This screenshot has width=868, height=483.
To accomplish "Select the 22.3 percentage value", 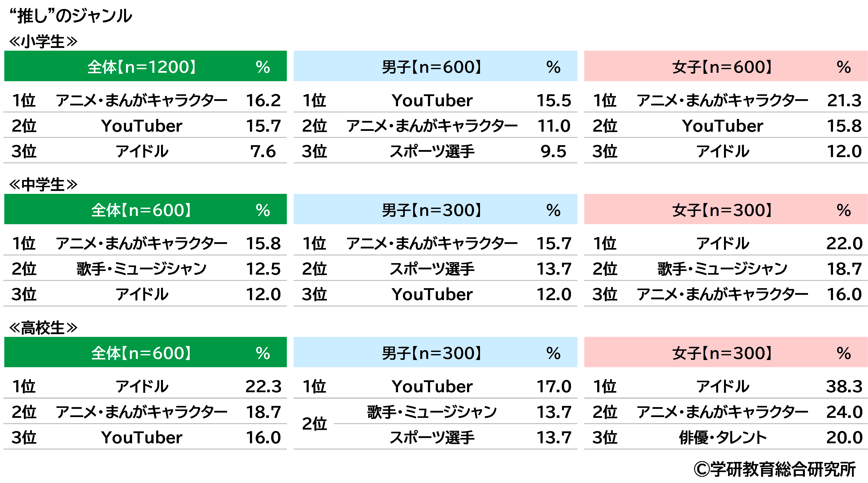I will 263,386.
